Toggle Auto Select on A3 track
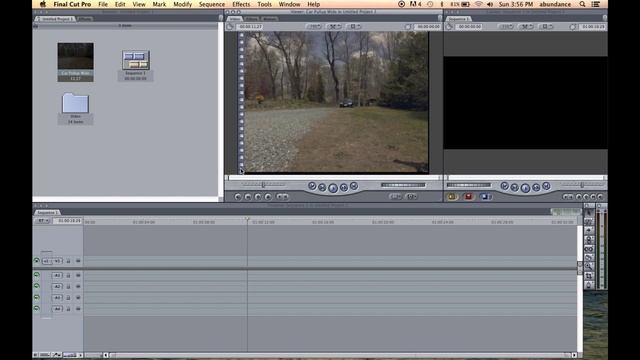Screen dimensions: 640x360 [78, 298]
